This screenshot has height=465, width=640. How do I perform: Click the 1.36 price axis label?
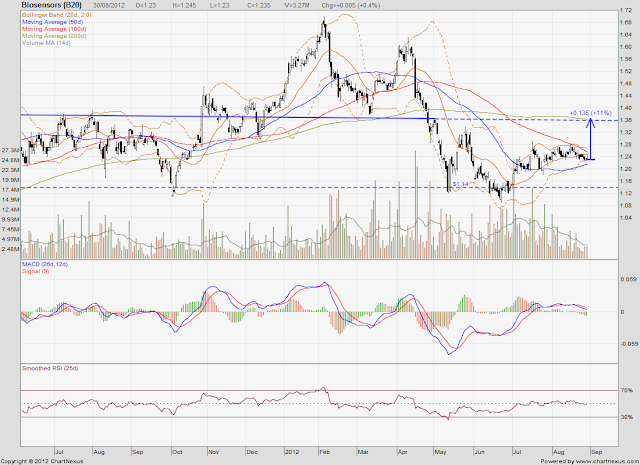tap(626, 120)
